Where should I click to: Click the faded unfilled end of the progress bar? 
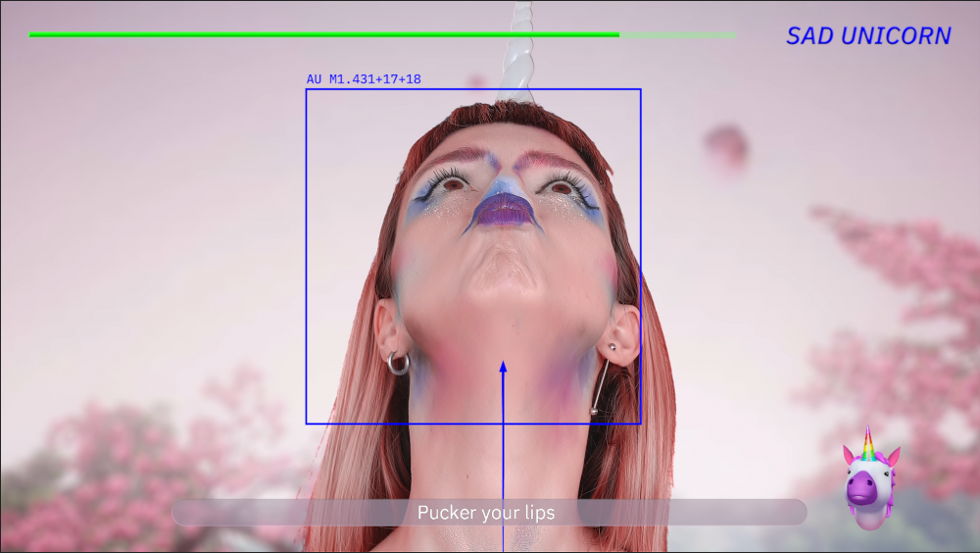676,34
